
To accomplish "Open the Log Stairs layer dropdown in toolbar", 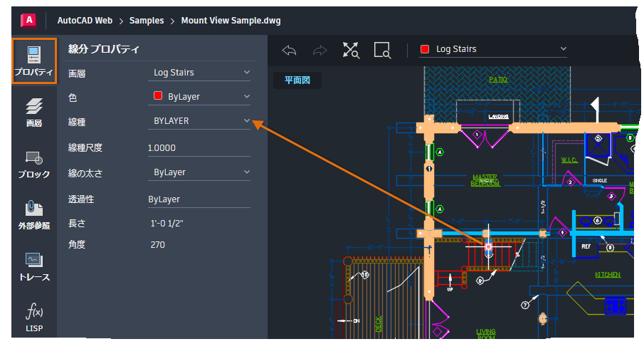I will 493,49.
